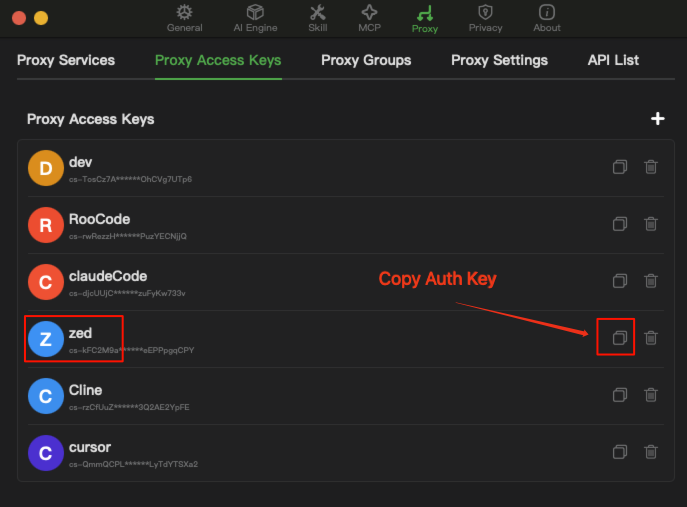This screenshot has height=507, width=687.
Task: Open the About section
Action: [x=547, y=18]
